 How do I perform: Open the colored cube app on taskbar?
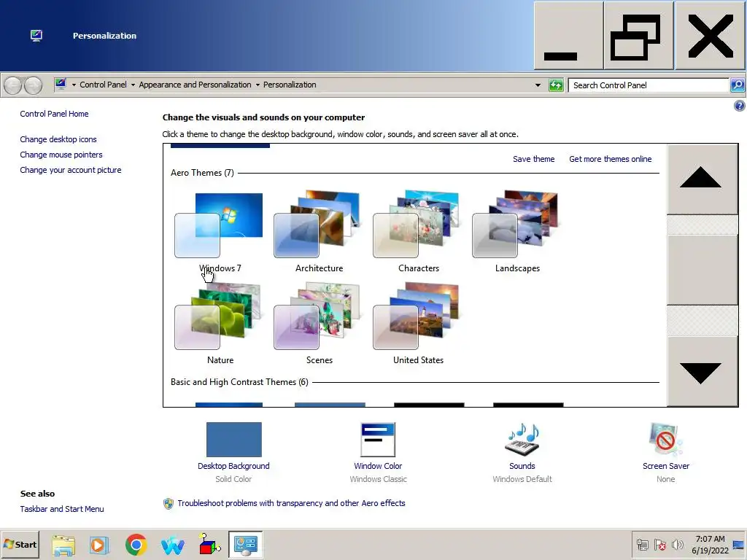point(209,544)
